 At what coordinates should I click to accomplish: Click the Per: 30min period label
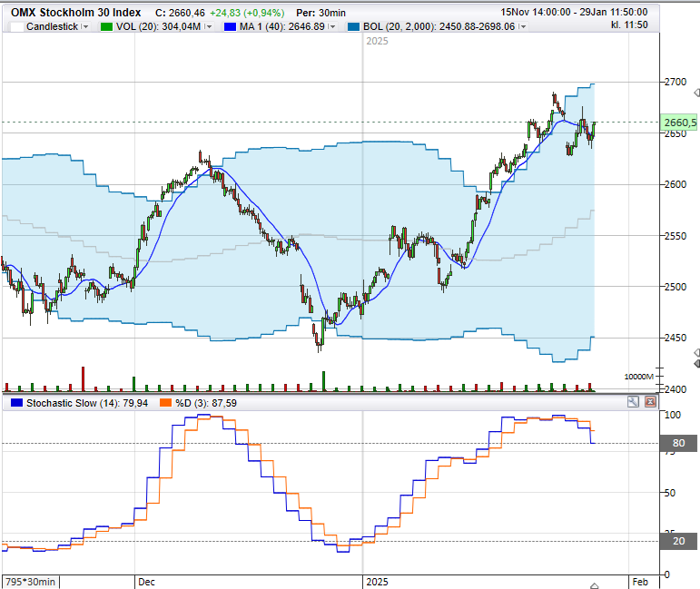click(321, 13)
